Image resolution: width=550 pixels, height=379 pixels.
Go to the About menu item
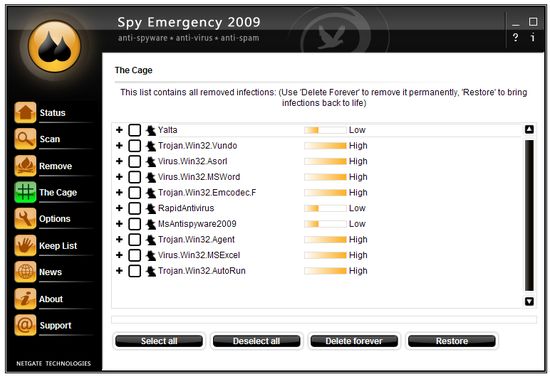[51, 299]
